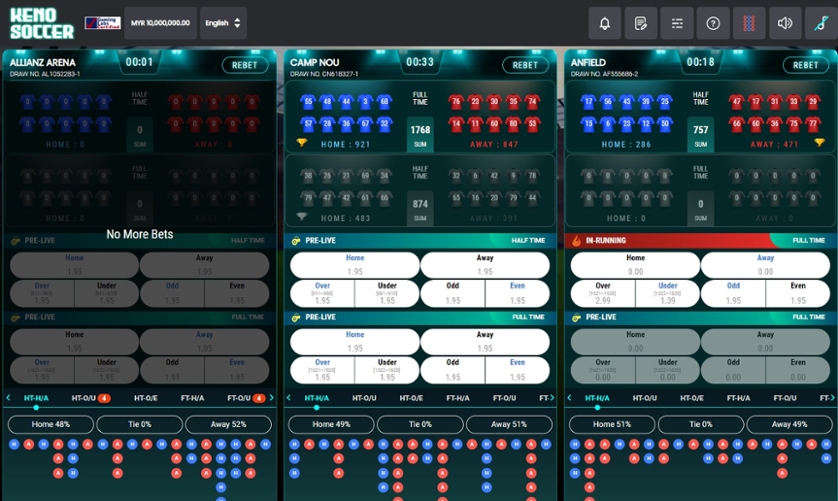The image size is (838, 501).
Task: Mute sound with the speaker icon
Action: (x=785, y=23)
